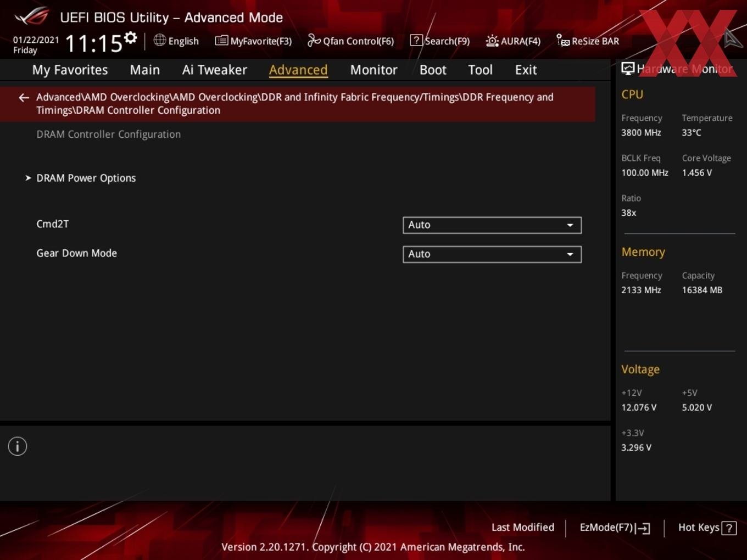Open the Ai Tweaker tab
The width and height of the screenshot is (747, 560).
[x=215, y=70]
